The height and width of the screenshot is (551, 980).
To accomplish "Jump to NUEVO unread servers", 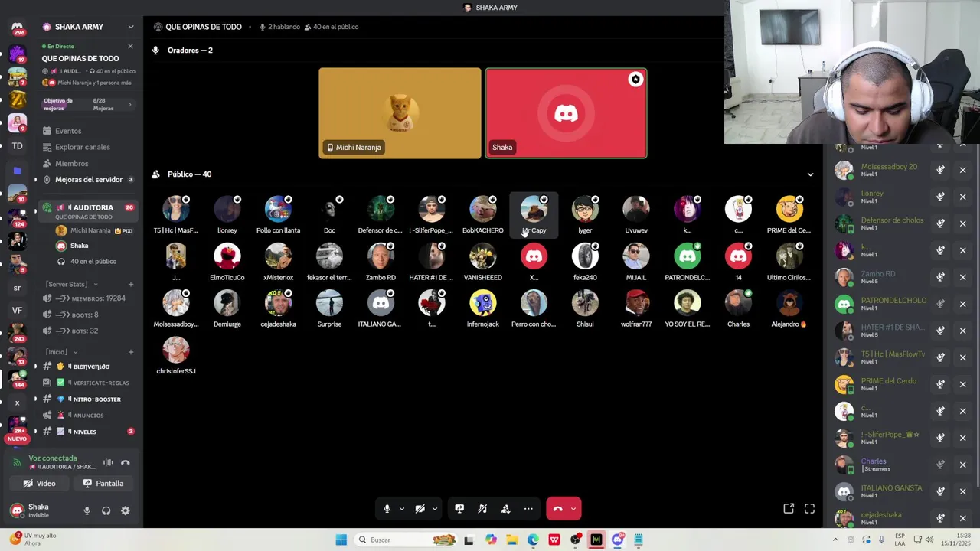I will coord(17,439).
